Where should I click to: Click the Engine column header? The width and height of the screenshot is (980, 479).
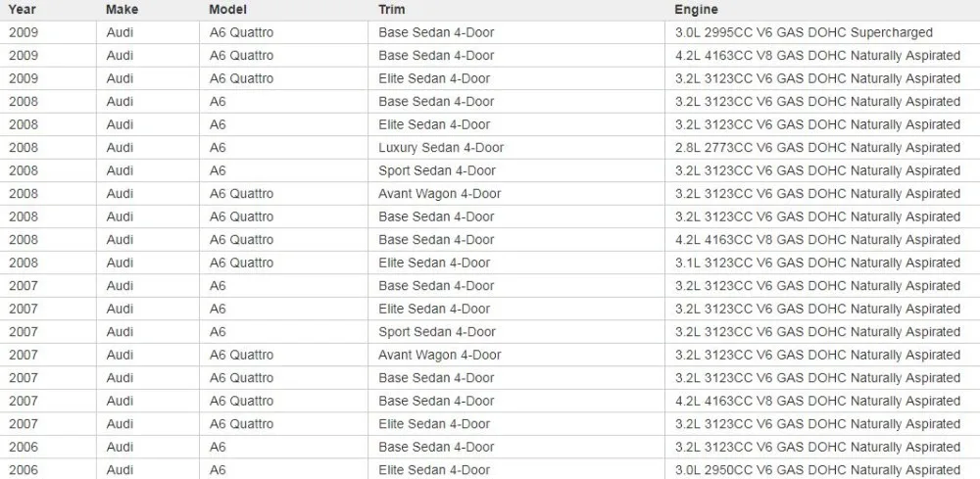pos(822,10)
